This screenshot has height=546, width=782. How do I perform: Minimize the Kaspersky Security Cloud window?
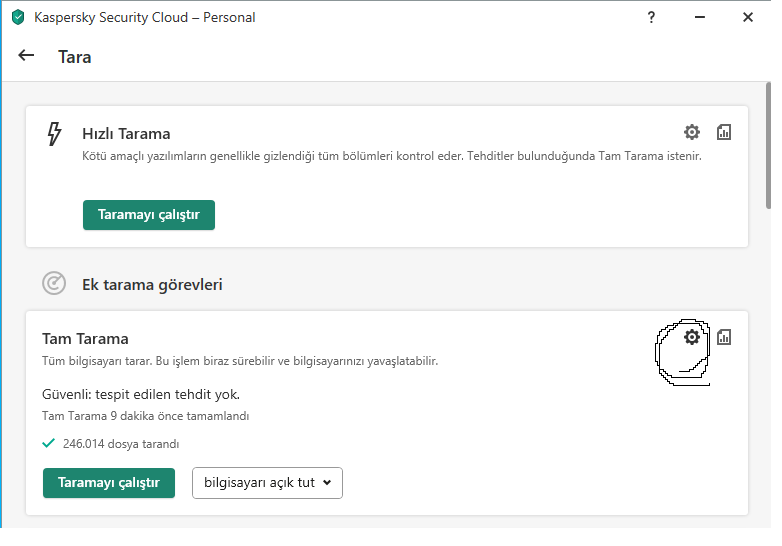699,17
